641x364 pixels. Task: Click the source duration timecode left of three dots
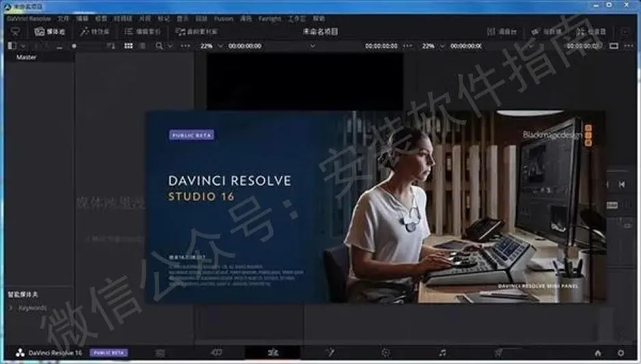381,46
